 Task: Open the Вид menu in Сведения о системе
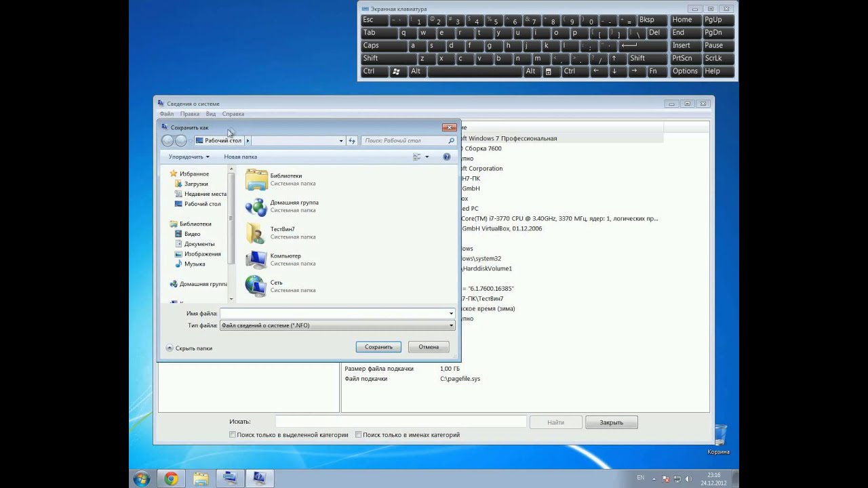tap(211, 114)
